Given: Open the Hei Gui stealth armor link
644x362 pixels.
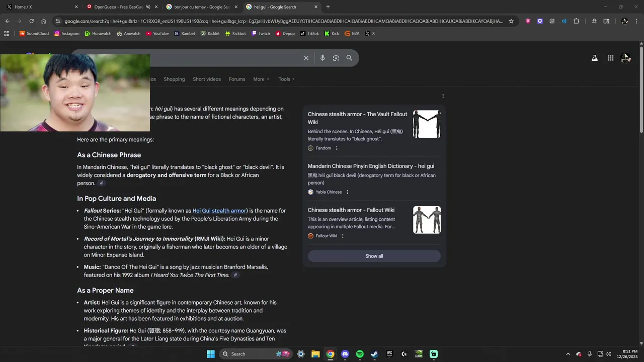Looking at the screenshot, I should (219, 211).
